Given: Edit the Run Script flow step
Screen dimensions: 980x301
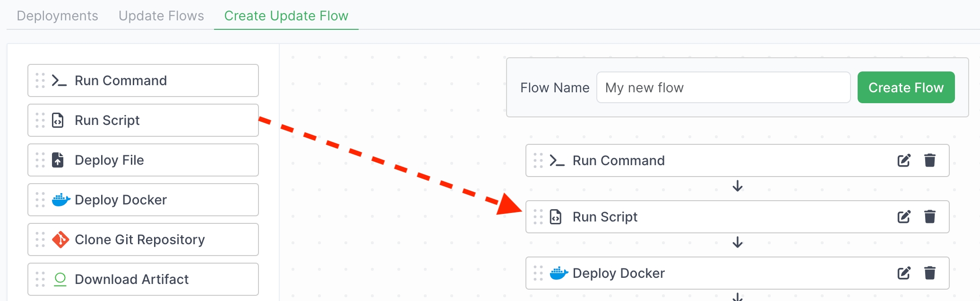Looking at the screenshot, I should pyautogui.click(x=903, y=217).
